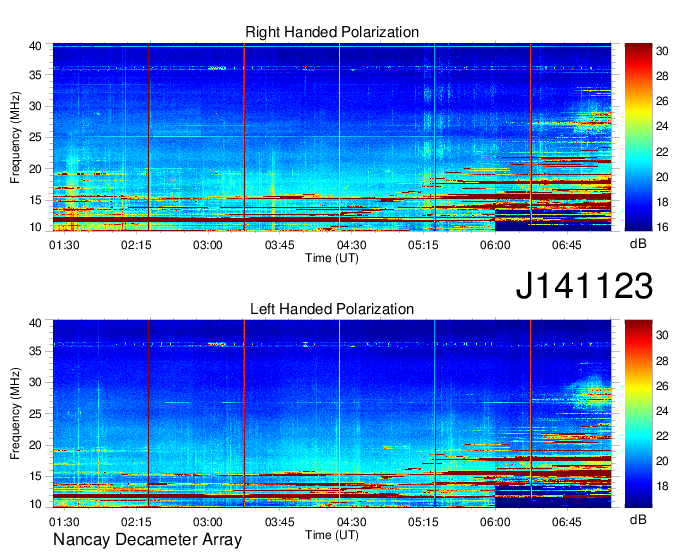Click '20' MHz tick on Right Handed frequency axis
Screen dimensions: 680x552
click(35, 169)
